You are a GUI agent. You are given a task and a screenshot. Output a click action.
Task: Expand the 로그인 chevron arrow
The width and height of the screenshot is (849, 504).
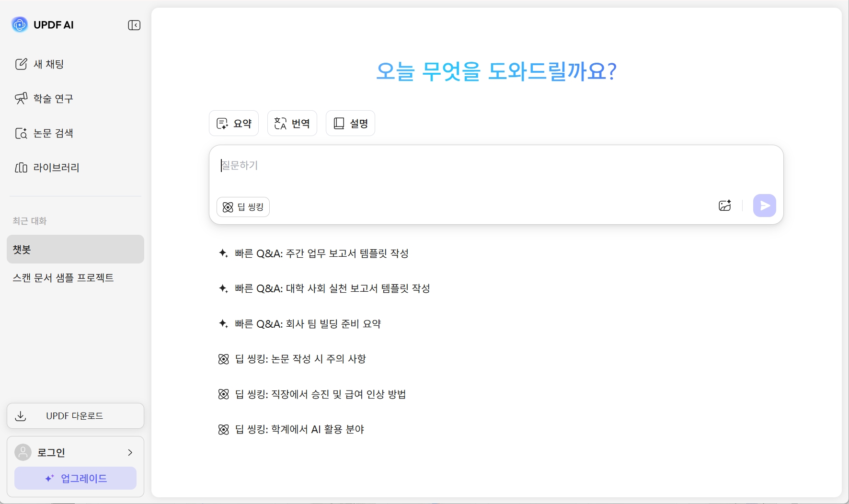130,452
